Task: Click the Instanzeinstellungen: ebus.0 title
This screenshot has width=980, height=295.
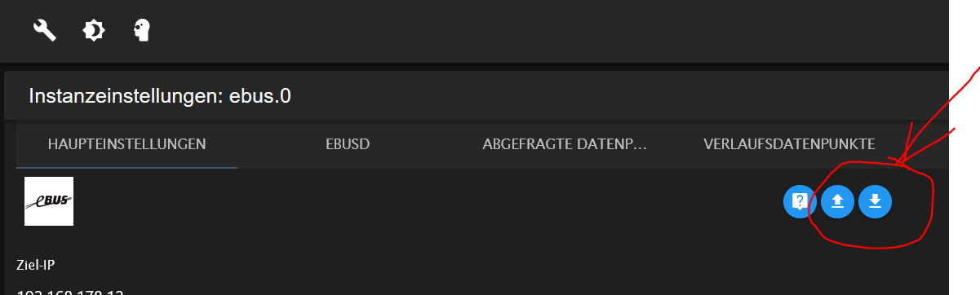Action: 160,96
